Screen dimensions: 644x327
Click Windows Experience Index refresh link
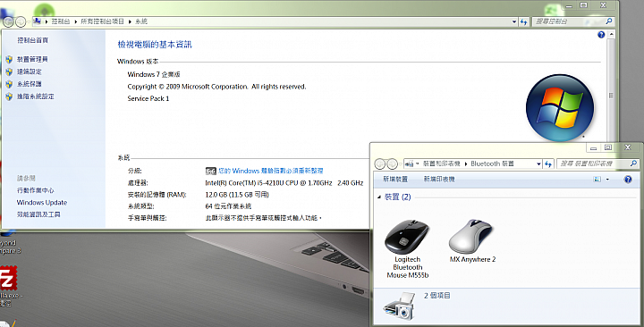[271, 171]
